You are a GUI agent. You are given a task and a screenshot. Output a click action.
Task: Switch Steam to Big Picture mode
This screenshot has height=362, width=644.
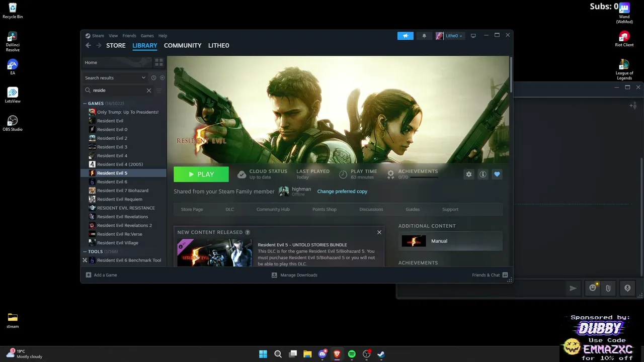point(473,36)
